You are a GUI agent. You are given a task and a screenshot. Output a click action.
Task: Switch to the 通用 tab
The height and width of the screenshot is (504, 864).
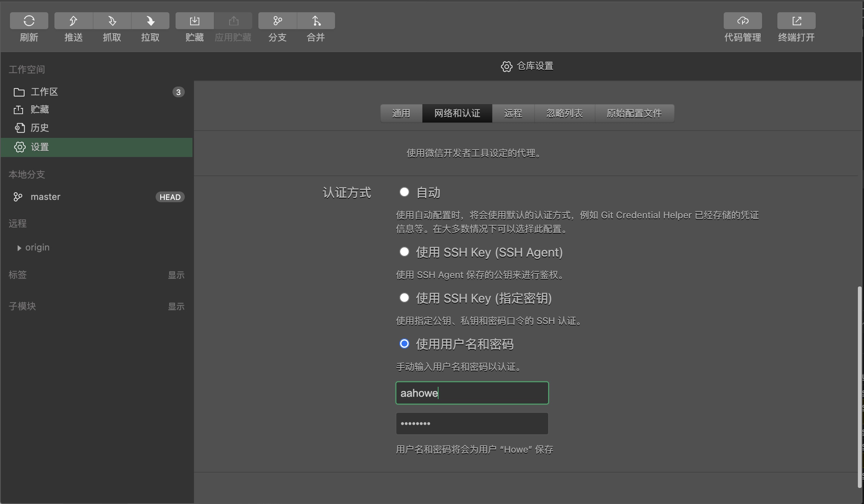[x=401, y=113]
